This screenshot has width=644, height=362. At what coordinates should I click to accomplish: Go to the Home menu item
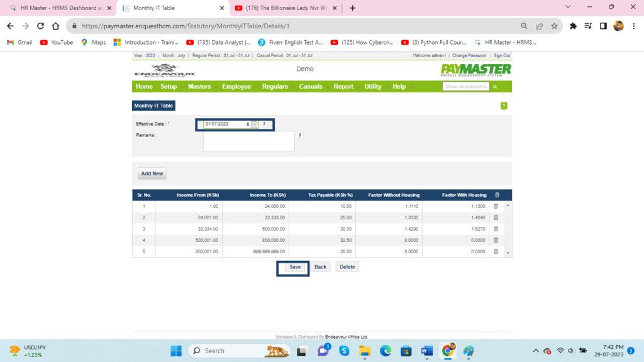[x=144, y=87]
